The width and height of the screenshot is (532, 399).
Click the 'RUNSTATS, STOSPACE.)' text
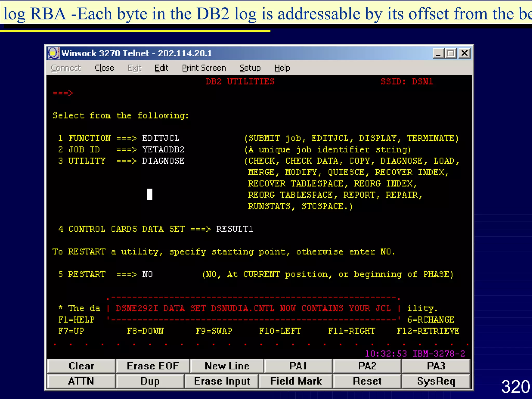(301, 206)
